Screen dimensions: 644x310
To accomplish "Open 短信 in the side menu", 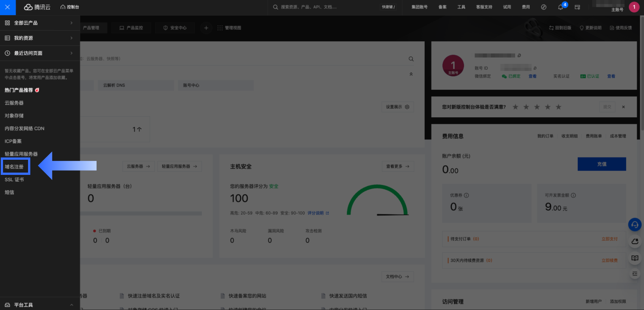I will [9, 192].
